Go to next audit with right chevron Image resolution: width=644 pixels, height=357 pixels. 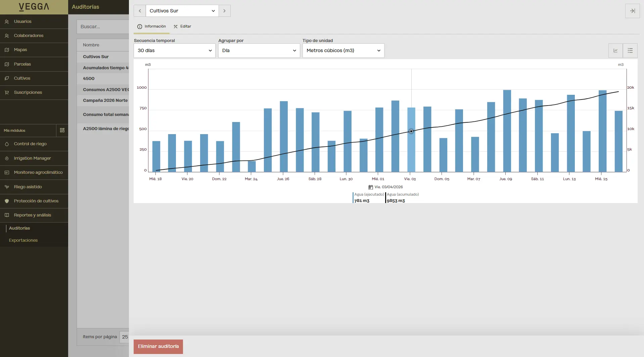(224, 11)
